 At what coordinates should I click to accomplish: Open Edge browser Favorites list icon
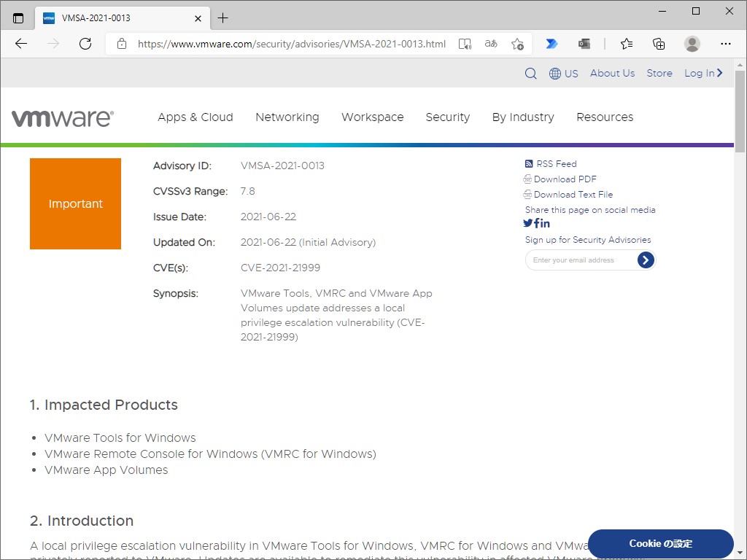(626, 44)
